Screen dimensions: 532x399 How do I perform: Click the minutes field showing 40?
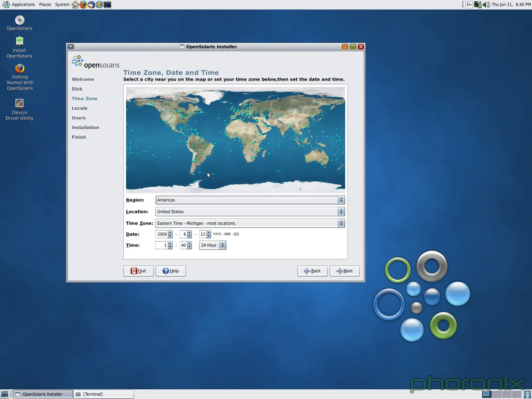coord(184,245)
